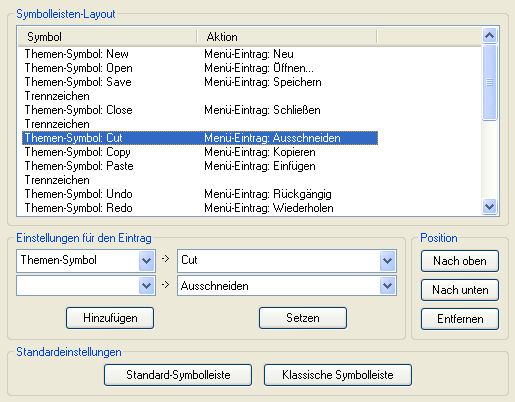Open the Cut symbol dropdown
This screenshot has width=515, height=402.
click(x=387, y=261)
